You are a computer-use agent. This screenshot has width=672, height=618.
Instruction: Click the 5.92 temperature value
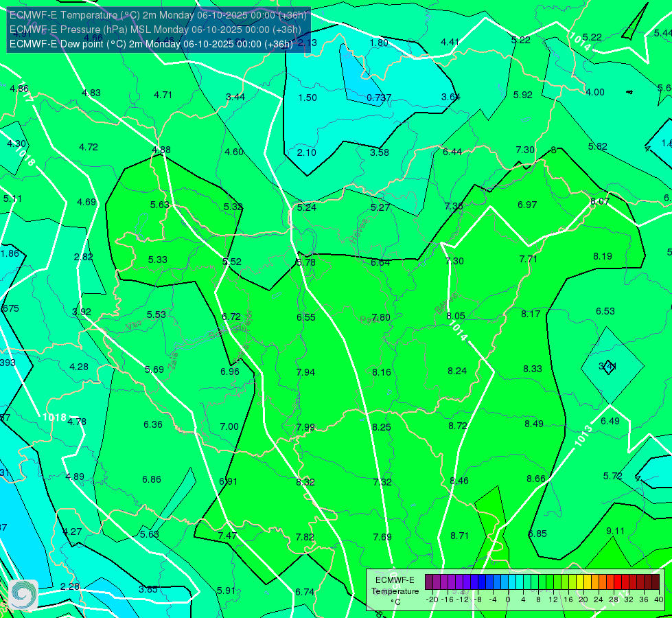point(523,95)
